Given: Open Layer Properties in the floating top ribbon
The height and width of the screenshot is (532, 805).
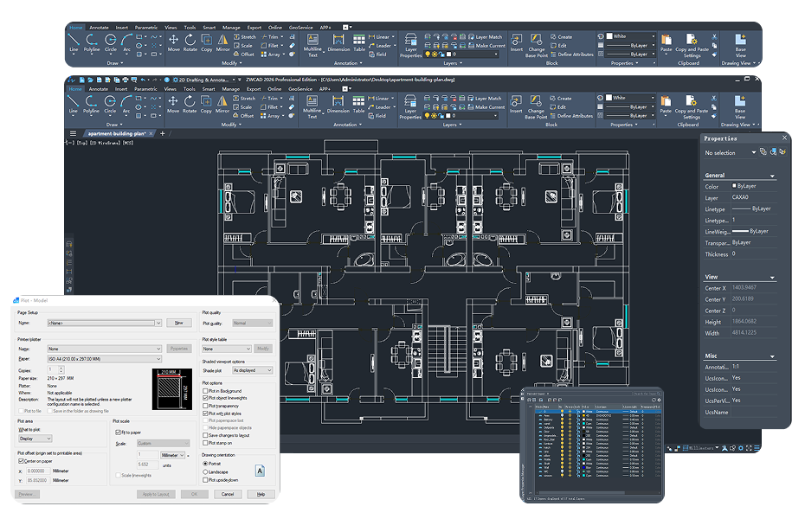Looking at the screenshot, I should click(410, 46).
